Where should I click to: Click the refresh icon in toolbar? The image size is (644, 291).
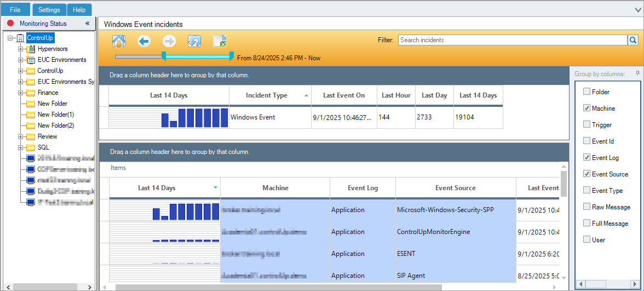pos(194,41)
